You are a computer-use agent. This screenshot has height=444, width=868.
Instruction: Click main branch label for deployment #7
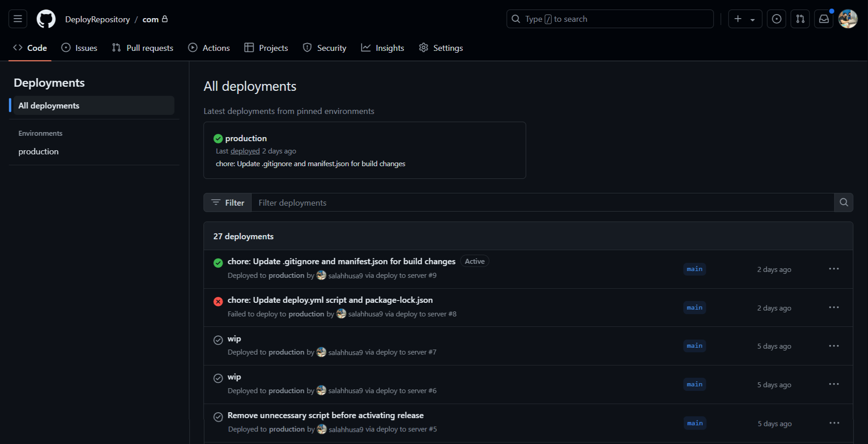click(x=694, y=346)
